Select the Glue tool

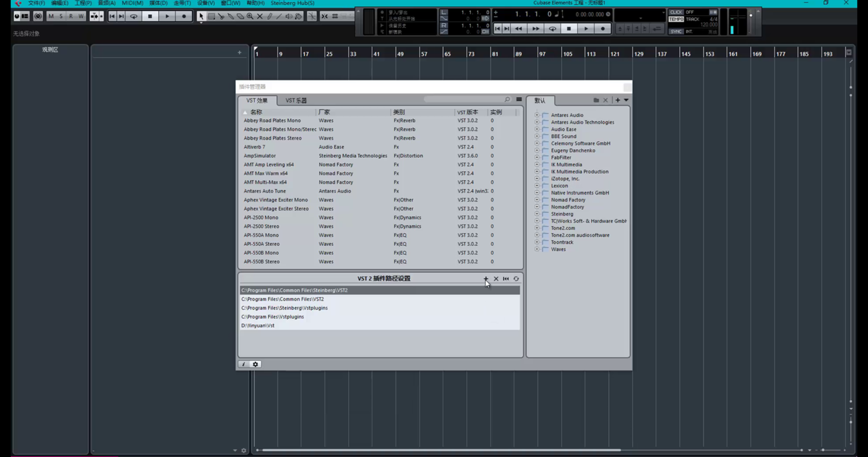coord(231,16)
